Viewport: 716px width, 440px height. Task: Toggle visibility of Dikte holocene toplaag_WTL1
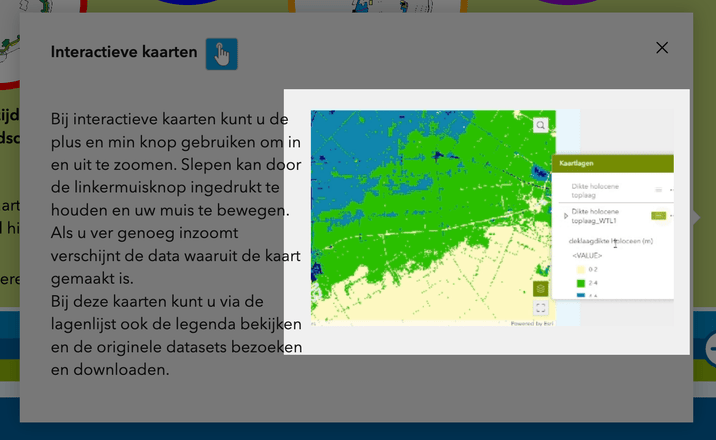click(x=658, y=215)
